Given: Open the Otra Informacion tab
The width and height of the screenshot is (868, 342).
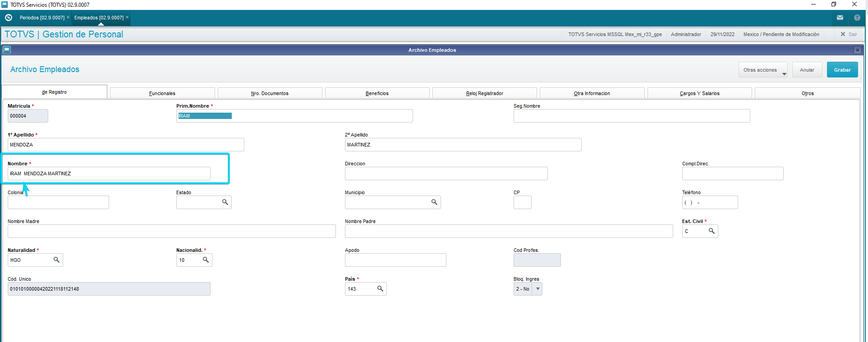Looking at the screenshot, I should click(592, 93).
